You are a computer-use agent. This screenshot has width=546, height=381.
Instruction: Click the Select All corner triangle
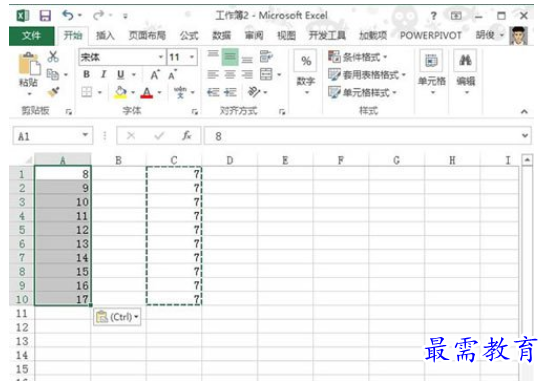tap(29, 160)
